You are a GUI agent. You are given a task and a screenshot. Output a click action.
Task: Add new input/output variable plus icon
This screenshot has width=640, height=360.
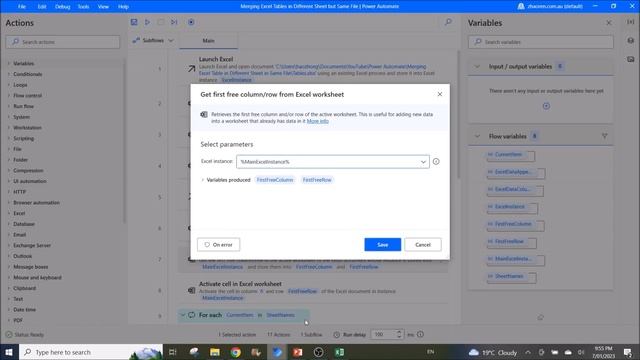(x=546, y=106)
